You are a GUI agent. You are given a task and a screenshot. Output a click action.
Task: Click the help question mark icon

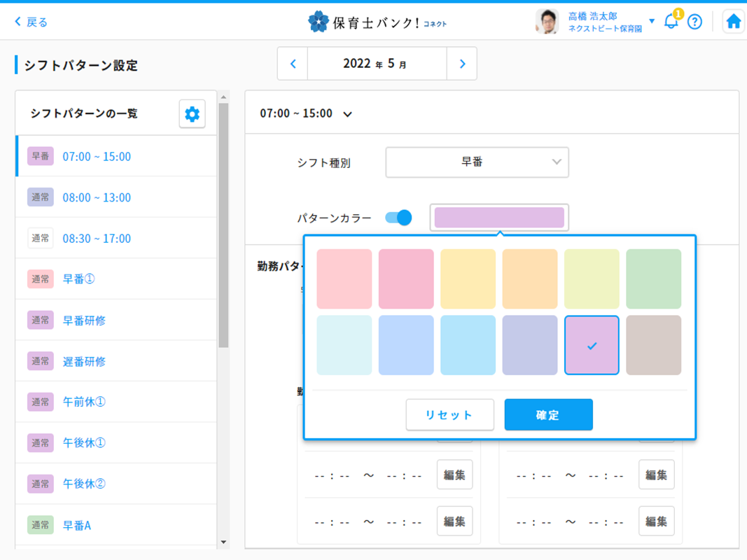[694, 22]
